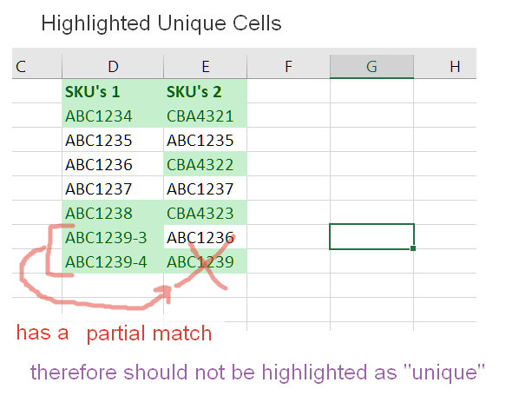Select ABC1239 cell in column E
532x396 pixels.
click(206, 261)
